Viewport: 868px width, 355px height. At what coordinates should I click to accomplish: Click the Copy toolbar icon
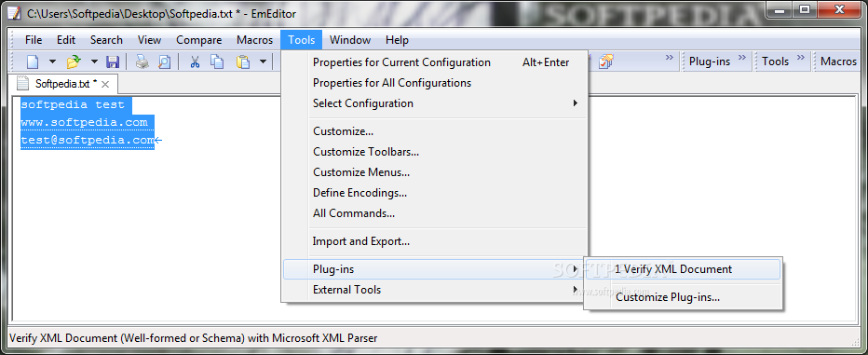tap(217, 61)
